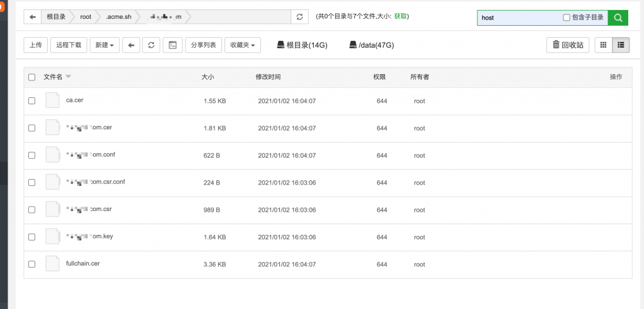Click the 修改时间 column header
Screen dimensions: 644x309
coord(268,77)
